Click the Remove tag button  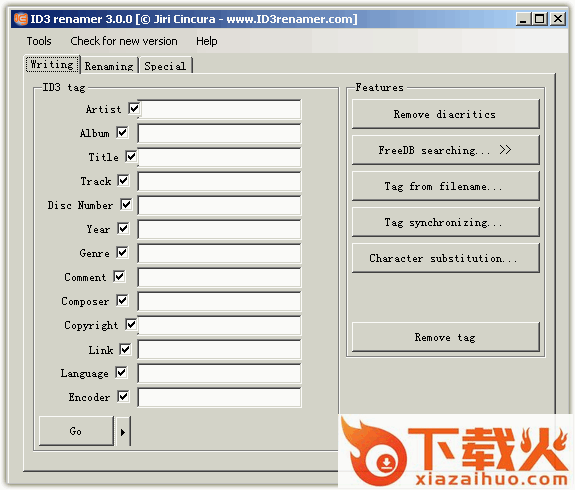[x=446, y=337]
